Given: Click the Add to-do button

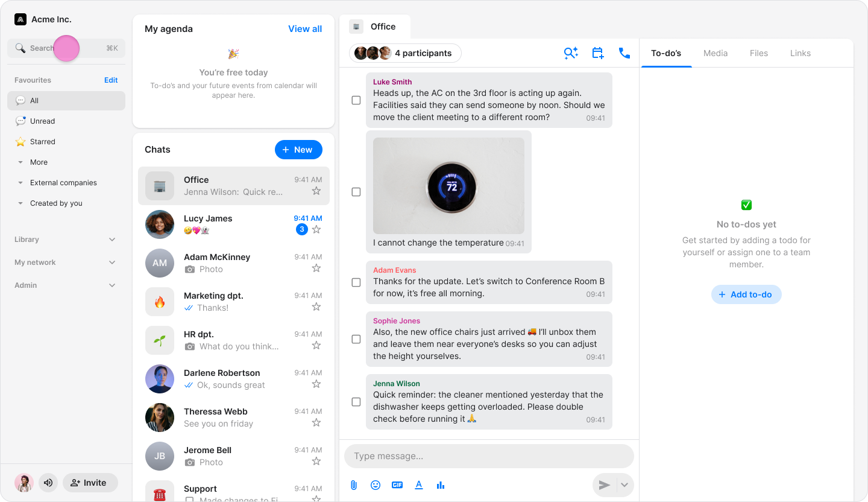Looking at the screenshot, I should (x=746, y=294).
